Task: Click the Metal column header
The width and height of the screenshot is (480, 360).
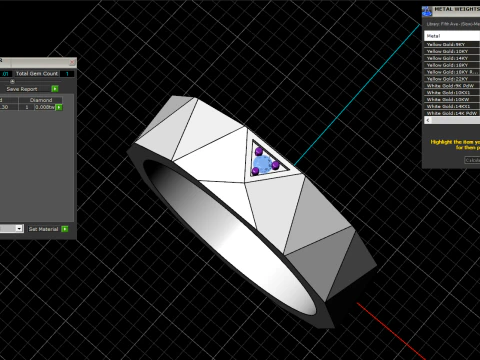Action: pos(452,36)
